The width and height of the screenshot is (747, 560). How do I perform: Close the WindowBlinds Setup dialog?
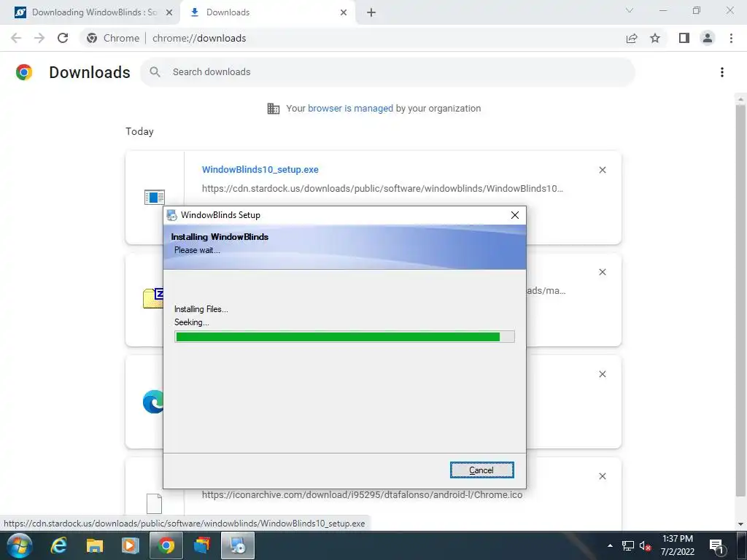pos(514,215)
